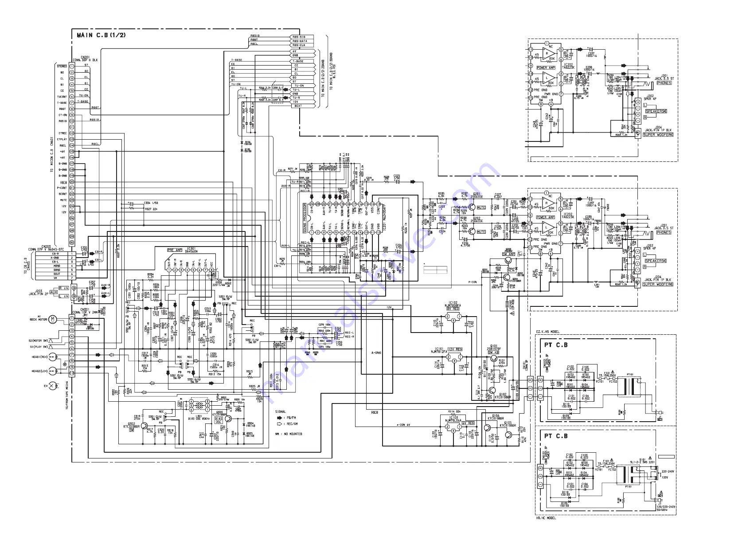Click the 120/220-240V 50/60Hz mains label
Image resolution: width=754 pixels, height=560 pixels.
point(665,508)
